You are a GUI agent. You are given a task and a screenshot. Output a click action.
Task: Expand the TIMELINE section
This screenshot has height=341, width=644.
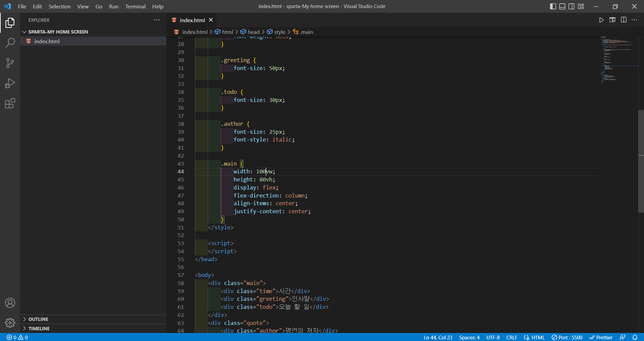coord(93,329)
